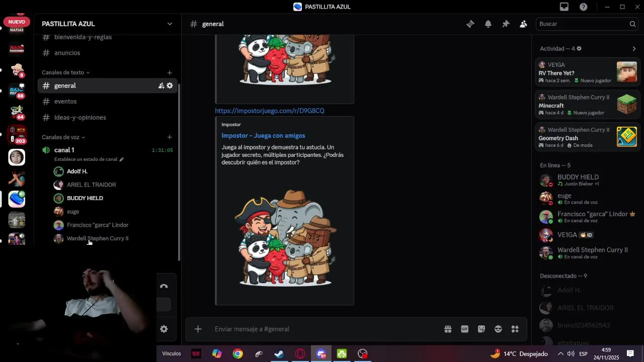The width and height of the screenshot is (644, 362).
Task: Open Chrome in the taskbar
Action: click(237, 354)
